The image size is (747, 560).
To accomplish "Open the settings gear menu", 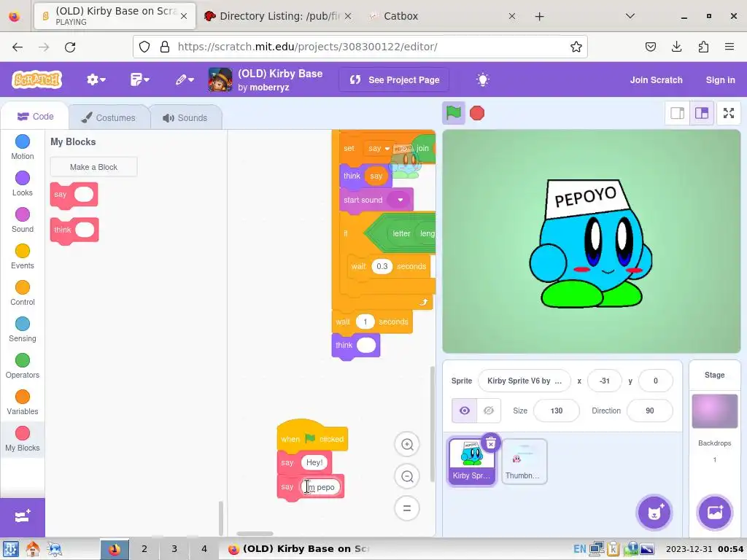I will 96,79.
